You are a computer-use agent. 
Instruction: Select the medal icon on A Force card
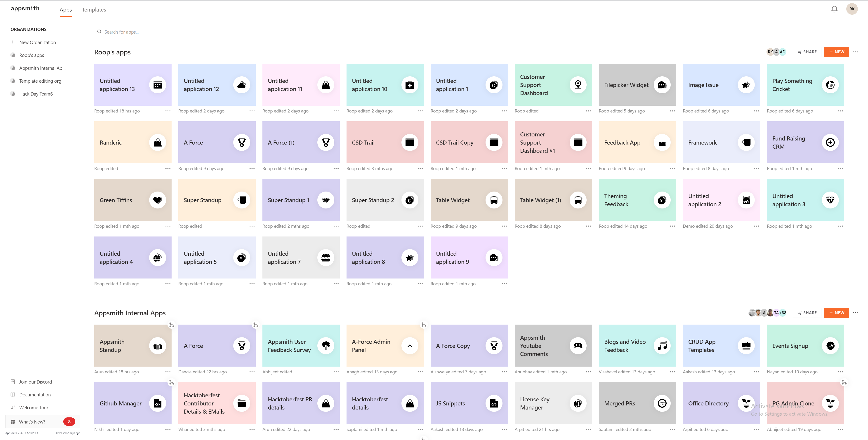pyautogui.click(x=242, y=142)
